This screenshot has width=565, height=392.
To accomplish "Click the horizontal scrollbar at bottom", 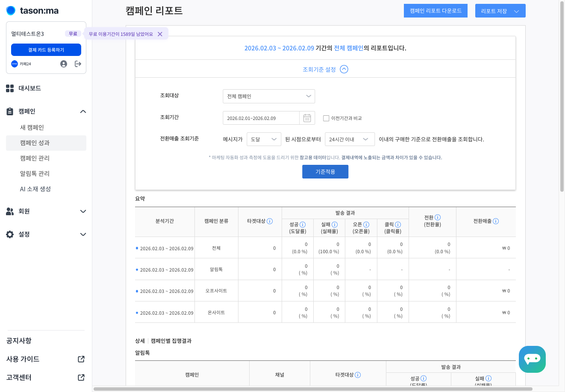I will coord(313,389).
